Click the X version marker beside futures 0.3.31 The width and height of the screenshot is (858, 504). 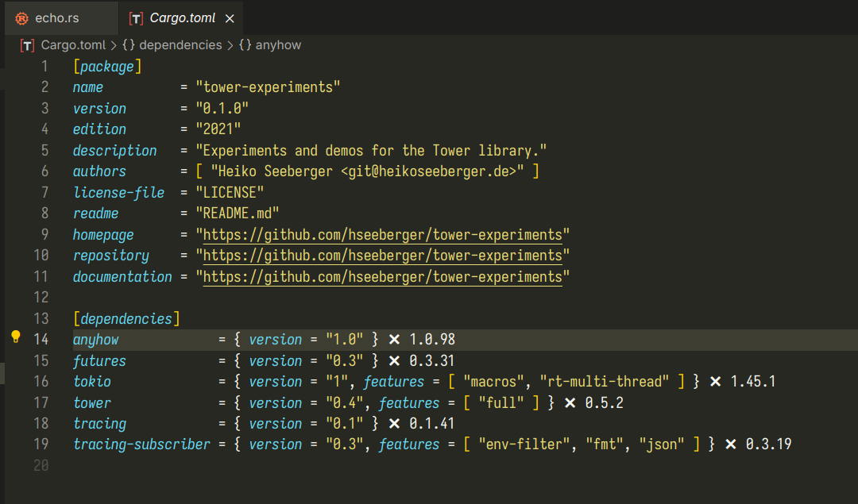tap(394, 361)
